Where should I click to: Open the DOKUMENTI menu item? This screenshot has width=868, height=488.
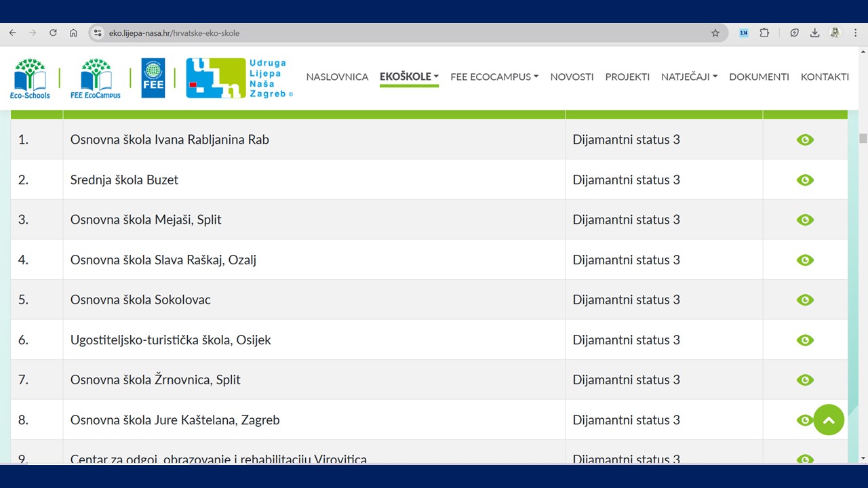point(759,77)
